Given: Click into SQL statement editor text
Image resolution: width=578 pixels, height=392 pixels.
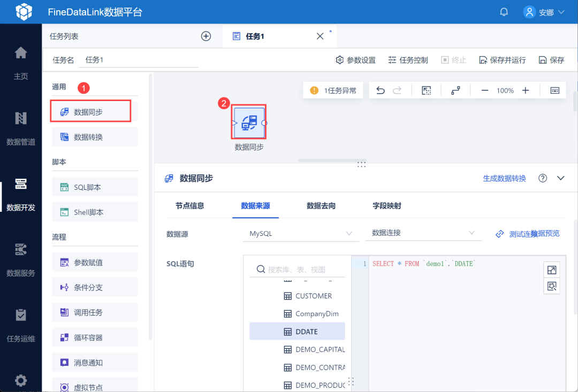Looking at the screenshot, I should (424, 264).
